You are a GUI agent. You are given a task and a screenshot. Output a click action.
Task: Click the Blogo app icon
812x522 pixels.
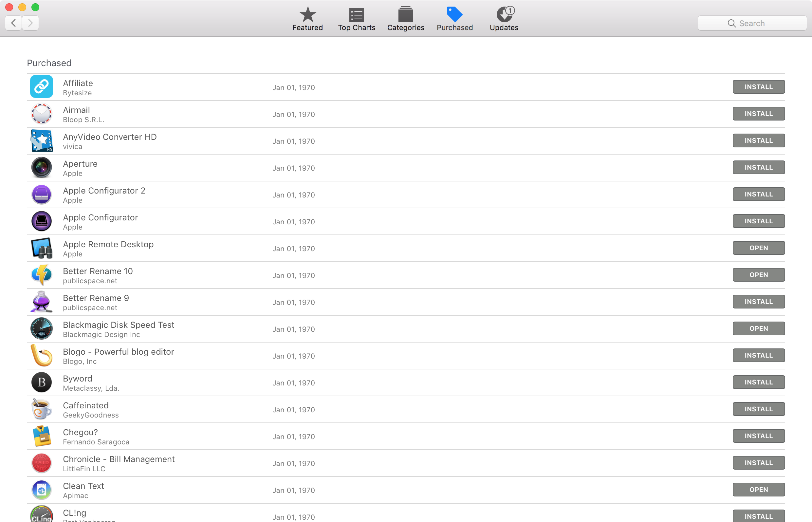41,355
